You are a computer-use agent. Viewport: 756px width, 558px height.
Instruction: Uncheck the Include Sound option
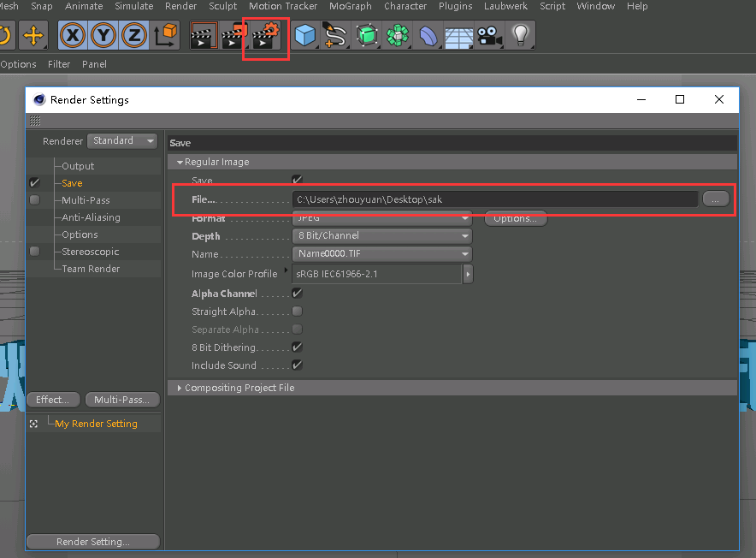pyautogui.click(x=298, y=365)
